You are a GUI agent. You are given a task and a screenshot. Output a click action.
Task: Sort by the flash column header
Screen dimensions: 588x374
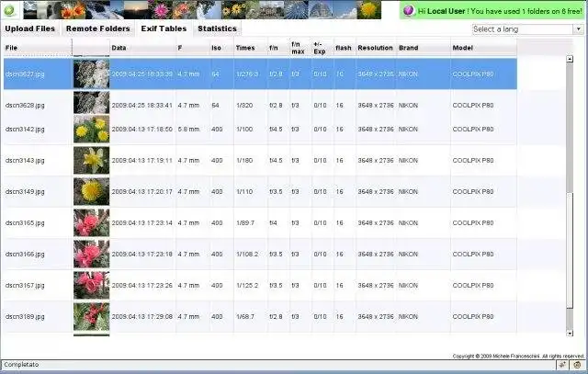(x=344, y=48)
